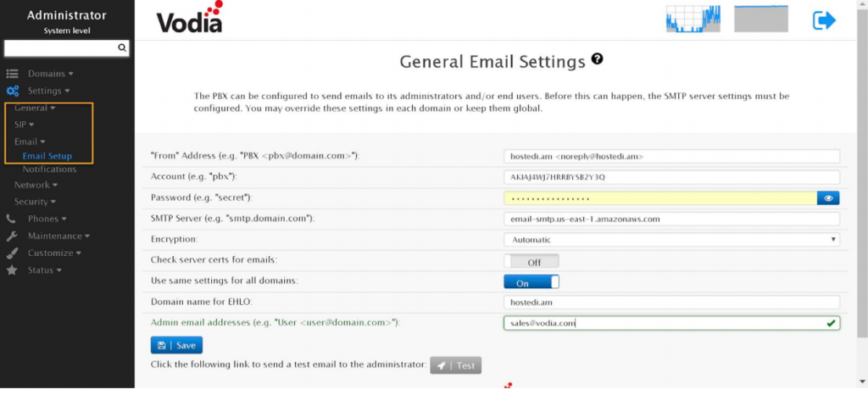This screenshot has width=868, height=395.
Task: Expand the Security sidebar section
Action: click(35, 202)
